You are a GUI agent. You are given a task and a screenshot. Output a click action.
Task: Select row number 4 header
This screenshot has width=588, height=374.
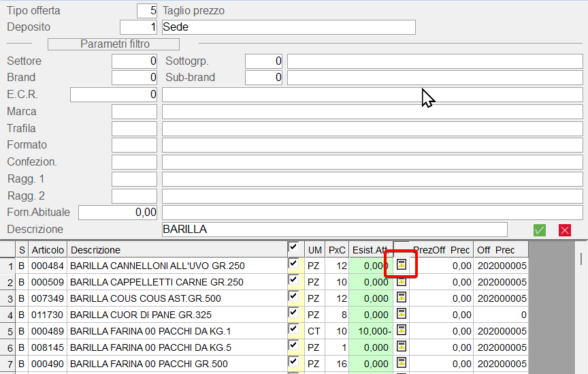pyautogui.click(x=7, y=315)
